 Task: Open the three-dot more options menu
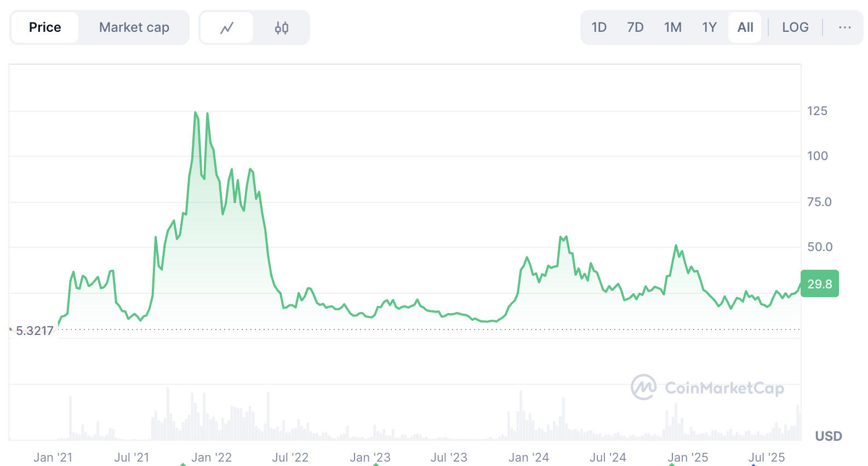point(844,27)
